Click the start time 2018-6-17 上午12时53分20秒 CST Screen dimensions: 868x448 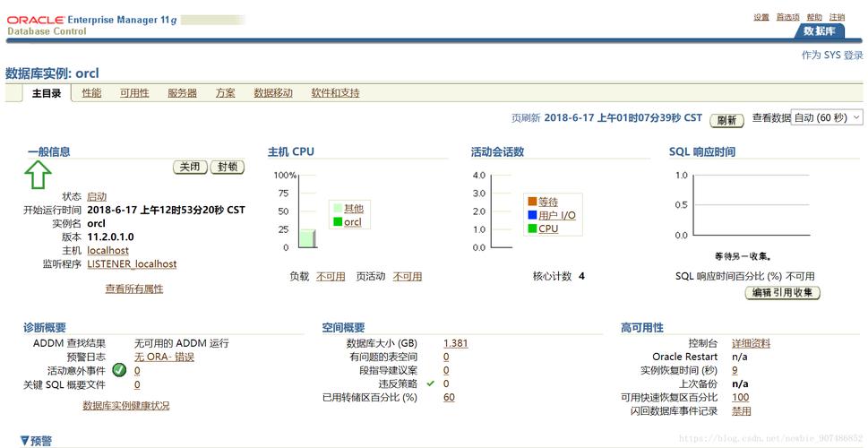pyautogui.click(x=166, y=211)
